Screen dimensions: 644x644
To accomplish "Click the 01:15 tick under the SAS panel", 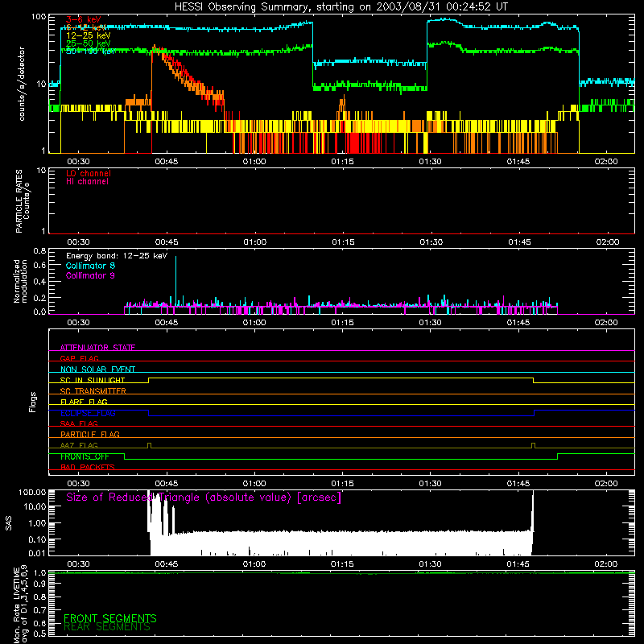I will 342,564.
